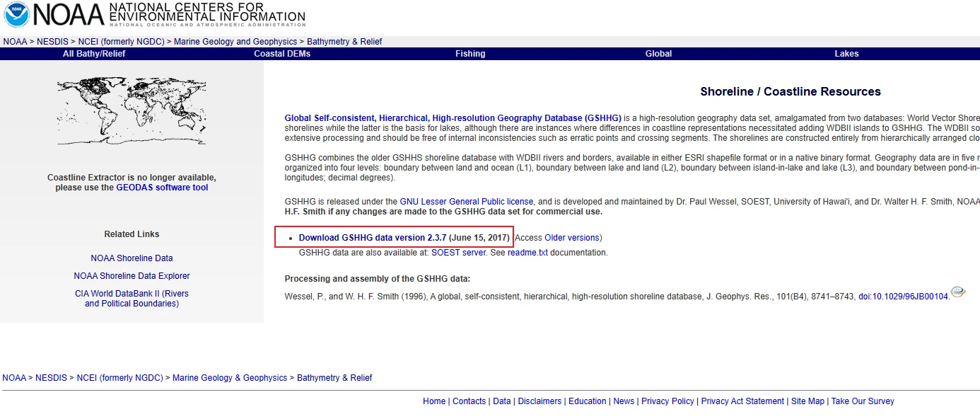Open the Fishing tab
This screenshot has width=980, height=419.
coord(470,54)
